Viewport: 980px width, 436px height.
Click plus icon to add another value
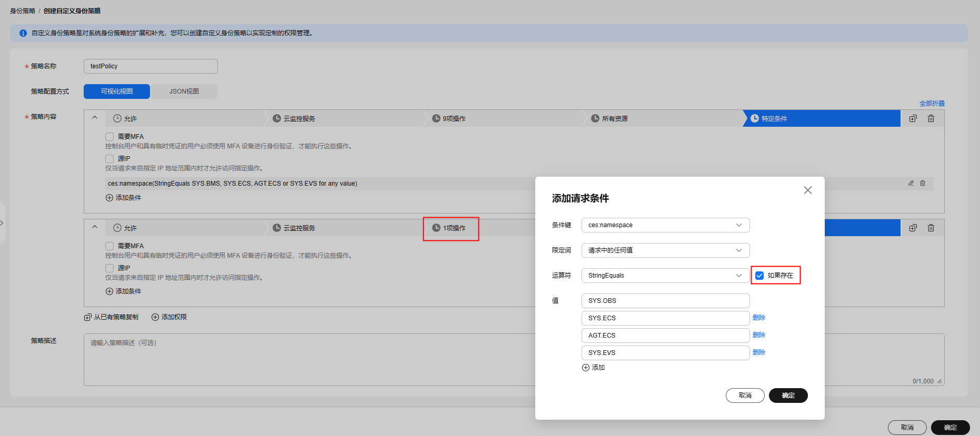pos(585,368)
